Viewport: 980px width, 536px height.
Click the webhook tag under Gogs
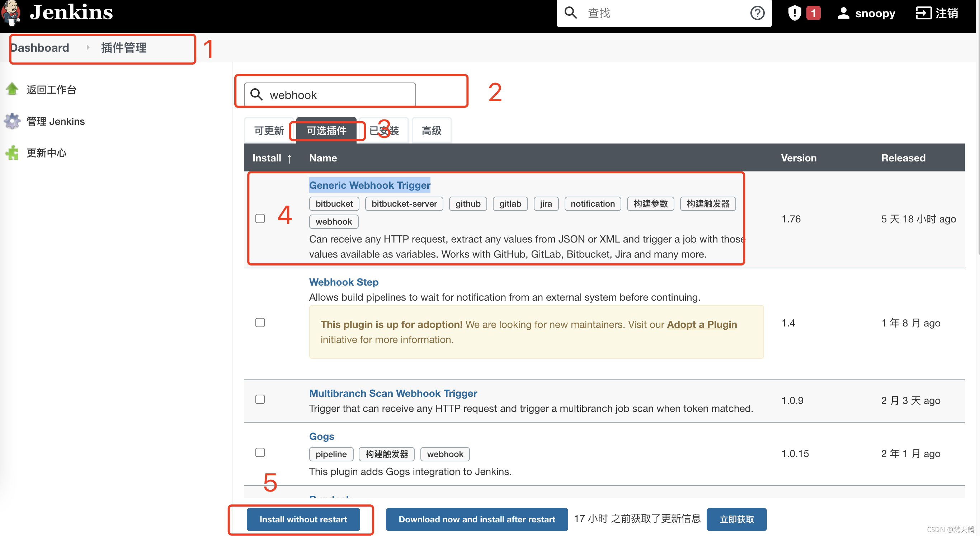445,454
